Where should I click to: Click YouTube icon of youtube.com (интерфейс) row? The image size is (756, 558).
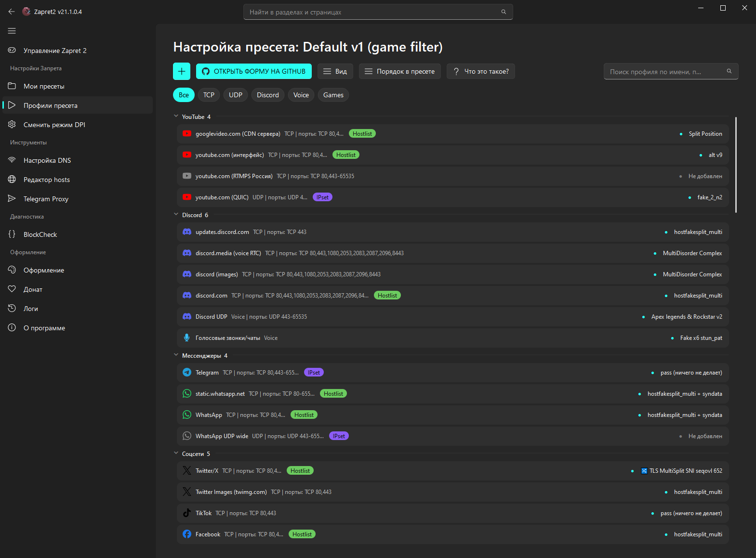[x=187, y=155]
